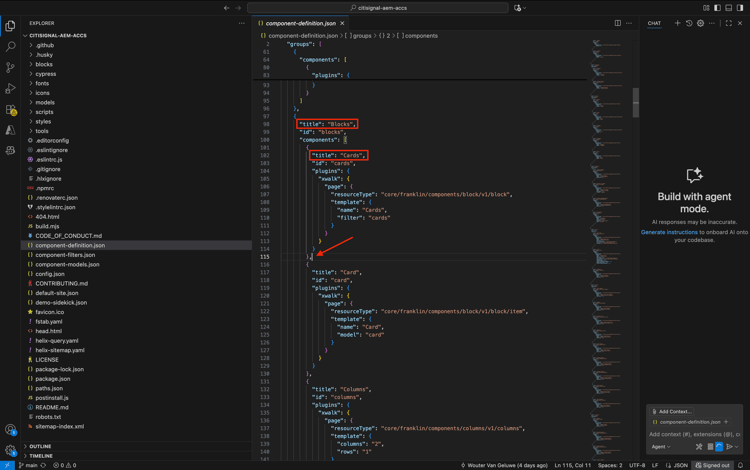Click the split editor right icon

pyautogui.click(x=617, y=23)
